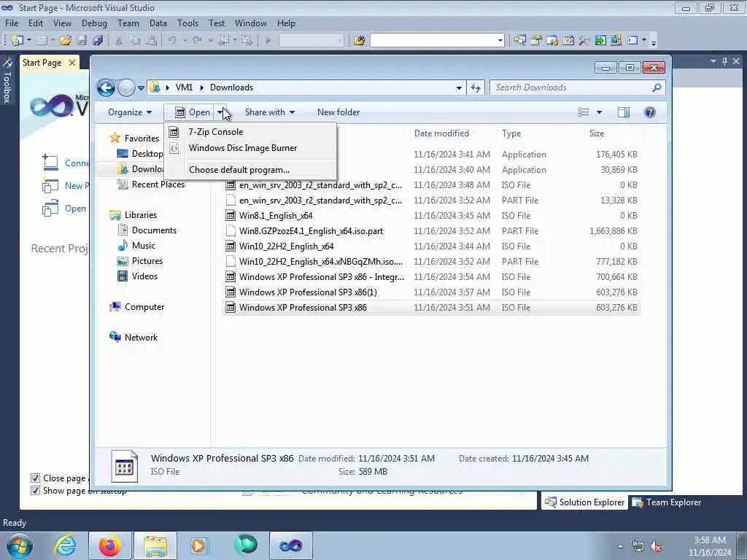The height and width of the screenshot is (560, 747).
Task: Expand the Toolbox side tab
Action: point(7,82)
